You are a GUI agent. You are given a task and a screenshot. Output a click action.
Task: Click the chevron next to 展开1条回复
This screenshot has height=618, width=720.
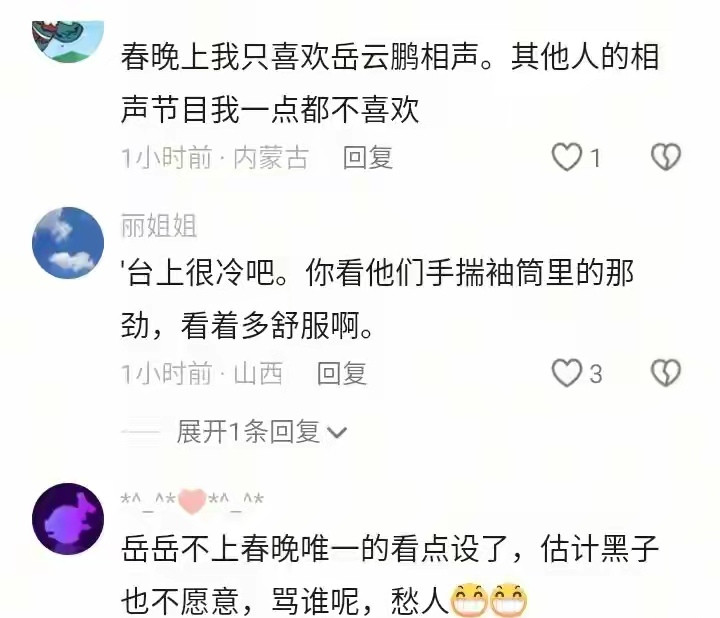[x=337, y=433]
